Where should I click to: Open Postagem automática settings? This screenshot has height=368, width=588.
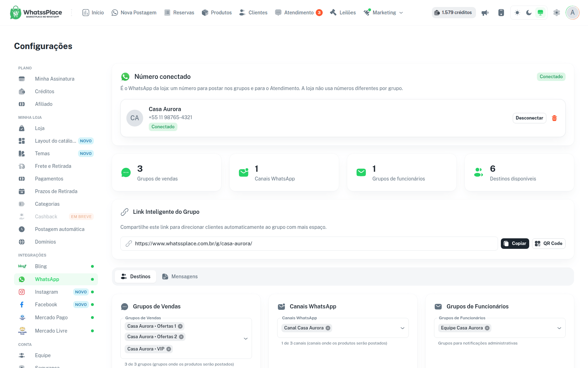point(56,229)
